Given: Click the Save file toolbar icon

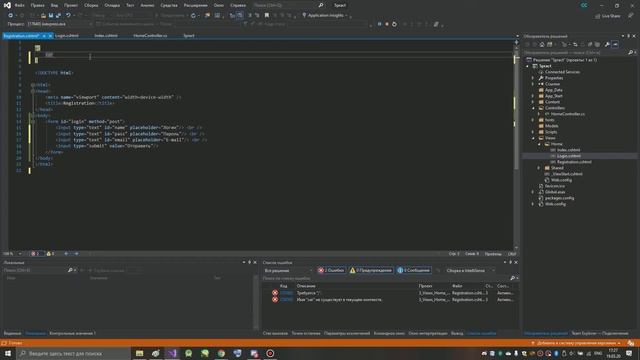Looking at the screenshot, I should tap(51, 16).
